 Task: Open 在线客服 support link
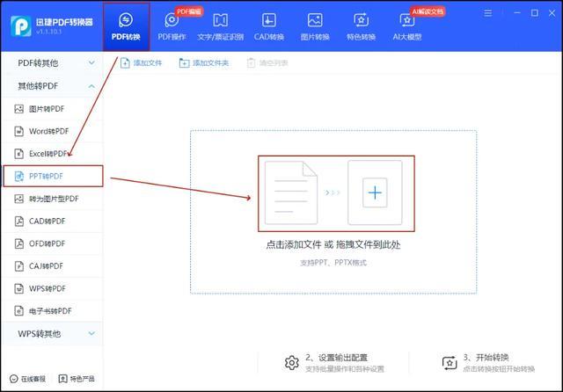point(27,379)
